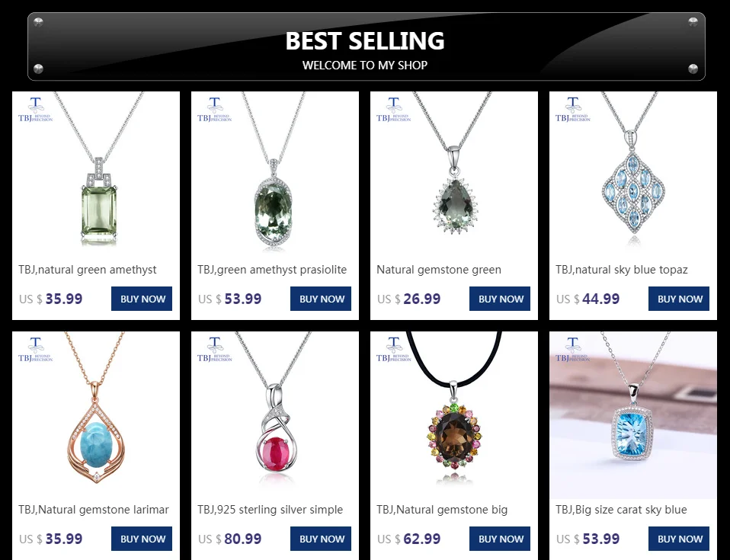Click BUY NOW for the $26.99 gemstone
Image resolution: width=730 pixels, height=560 pixels.
[x=500, y=299]
